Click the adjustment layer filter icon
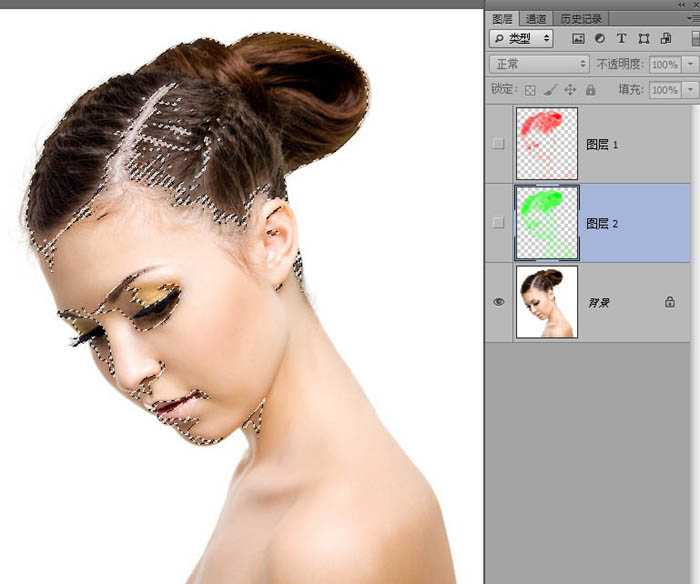The height and width of the screenshot is (584, 700). pyautogui.click(x=599, y=38)
